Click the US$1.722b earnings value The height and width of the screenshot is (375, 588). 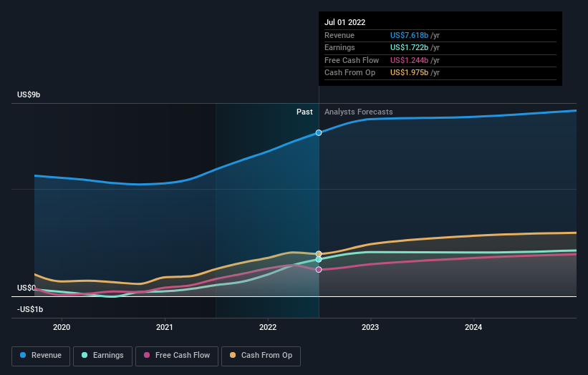(409, 47)
